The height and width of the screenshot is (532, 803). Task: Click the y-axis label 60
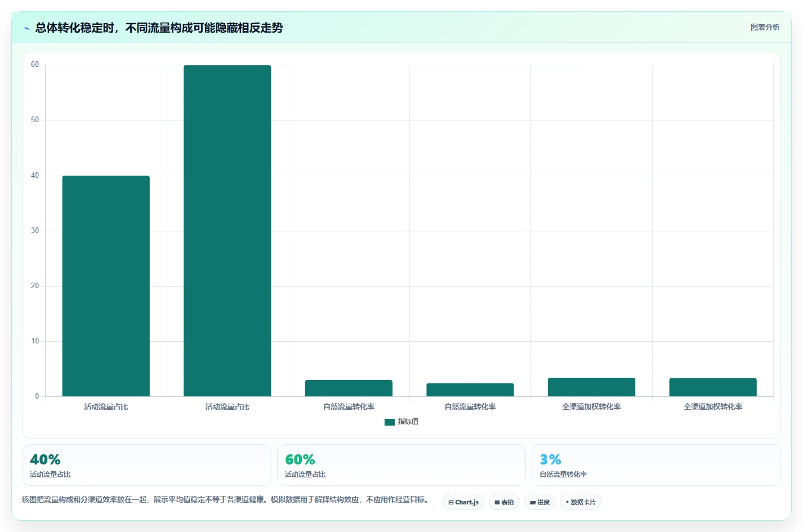click(x=35, y=65)
